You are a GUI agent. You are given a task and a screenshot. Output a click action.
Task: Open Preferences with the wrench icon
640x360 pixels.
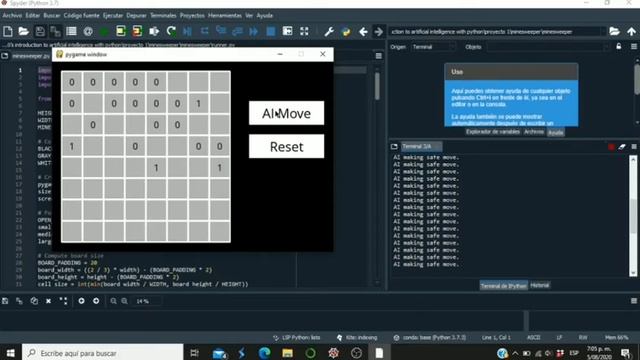[x=329, y=31]
